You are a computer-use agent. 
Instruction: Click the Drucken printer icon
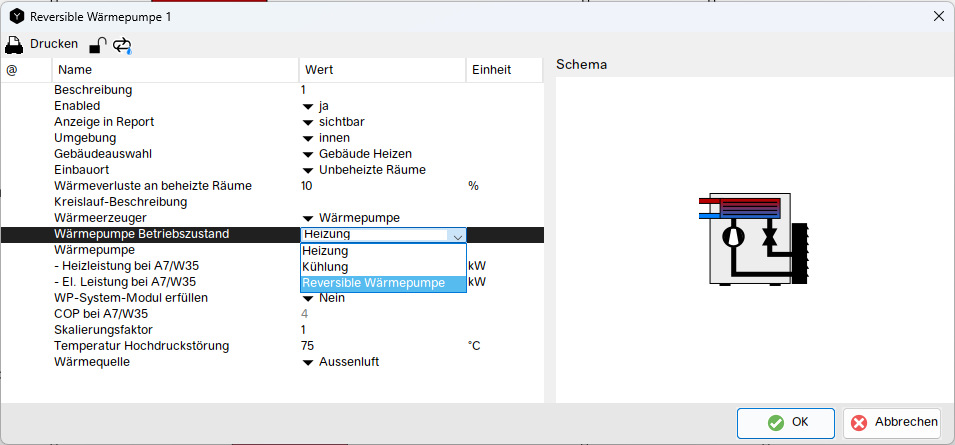[15, 44]
